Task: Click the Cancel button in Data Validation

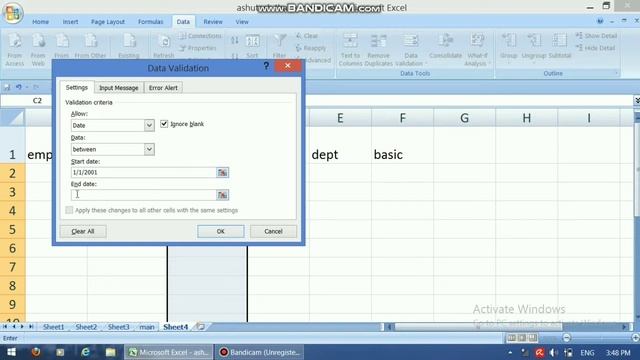Action: (x=273, y=231)
